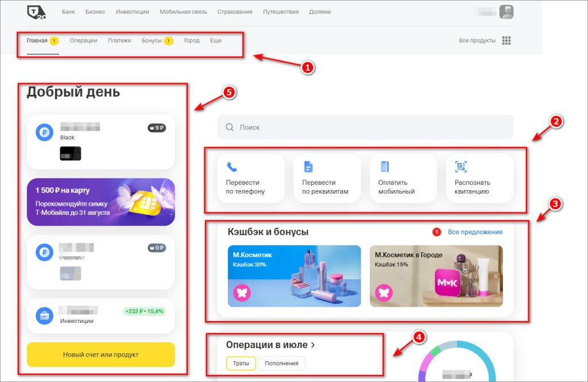588x382 pixels.
Task: Switch to the Операции tab
Action: 83,41
